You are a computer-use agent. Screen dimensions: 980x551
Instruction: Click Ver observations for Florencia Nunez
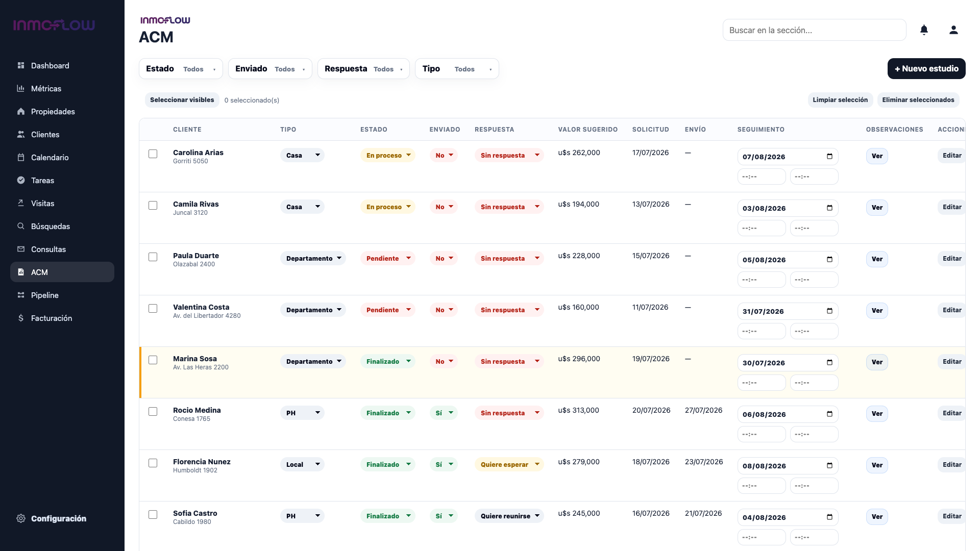click(877, 465)
